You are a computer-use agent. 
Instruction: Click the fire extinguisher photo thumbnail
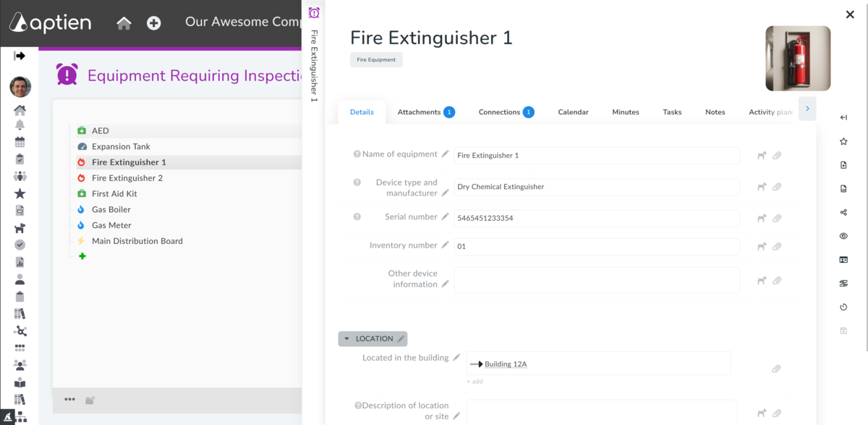coord(799,59)
